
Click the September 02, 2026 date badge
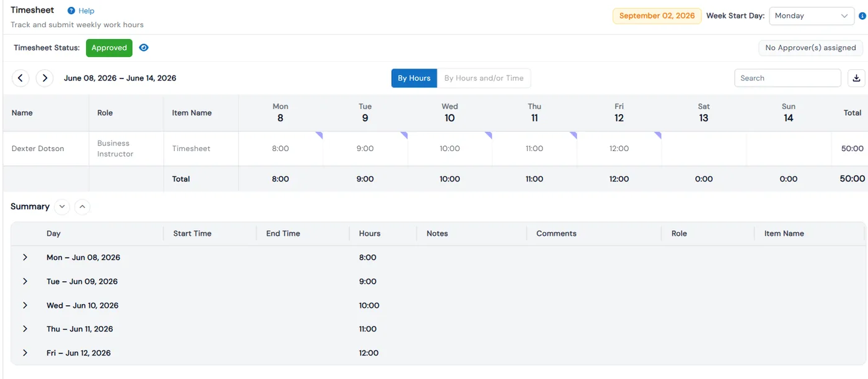[657, 16]
